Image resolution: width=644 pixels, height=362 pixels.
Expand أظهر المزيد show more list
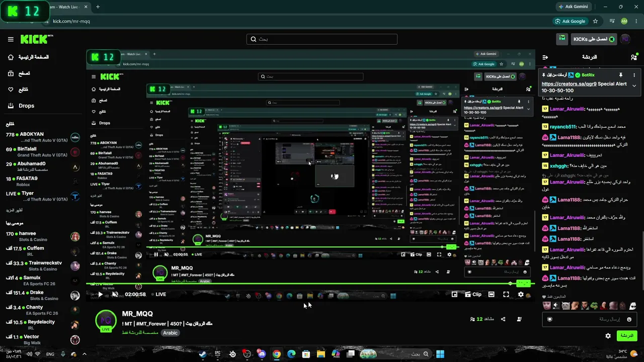click(x=15, y=210)
